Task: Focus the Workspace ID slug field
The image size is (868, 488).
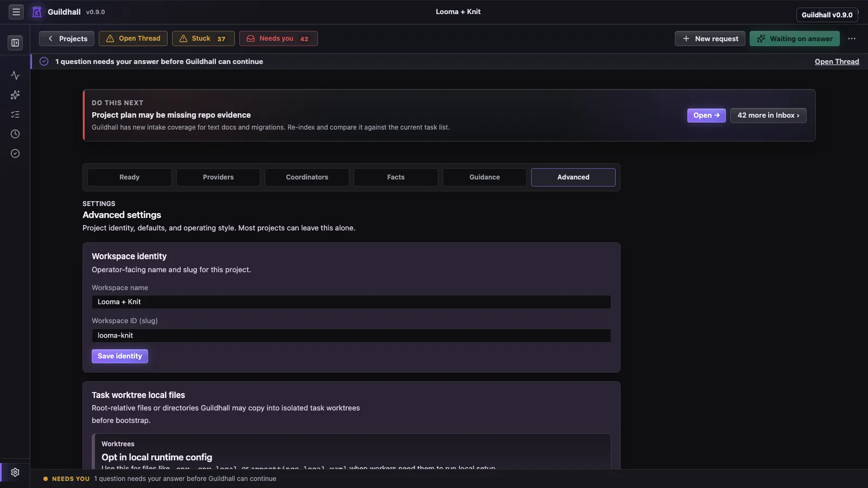Action: point(351,336)
